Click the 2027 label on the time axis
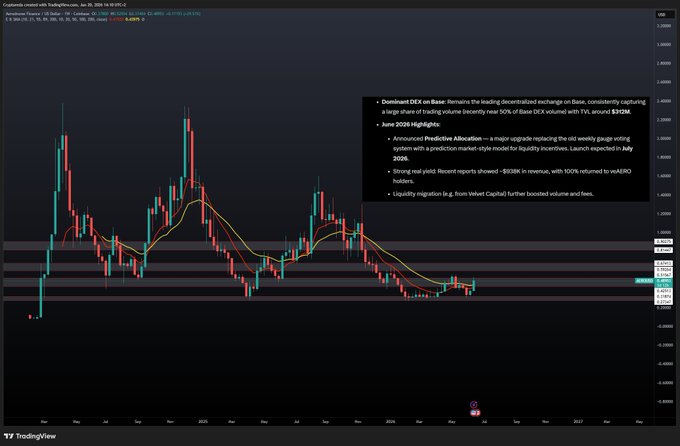This screenshot has width=680, height=446. (x=578, y=421)
